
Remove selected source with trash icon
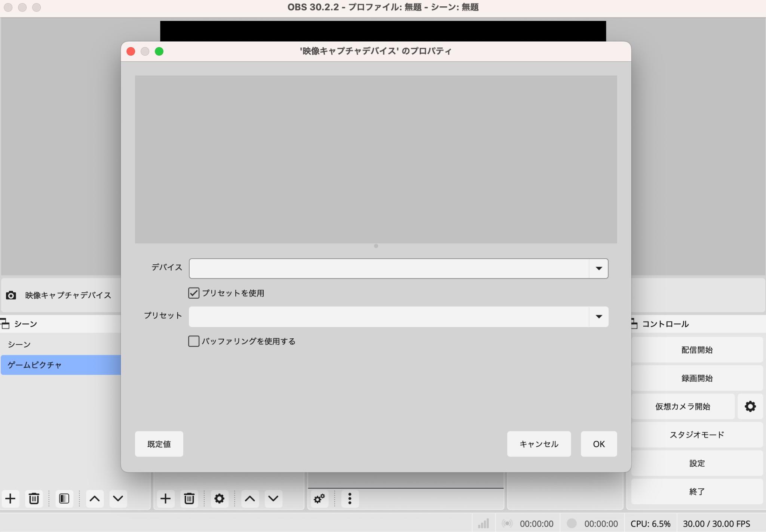coord(189,498)
